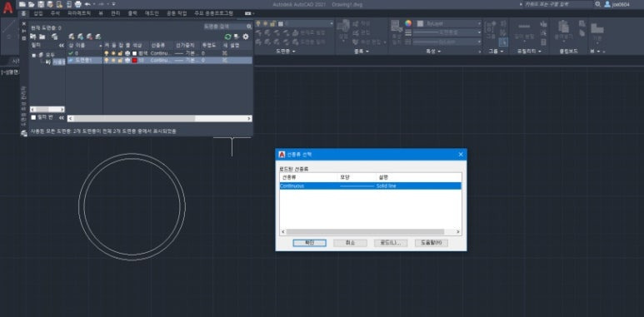This screenshot has height=317, width=644.
Task: Click the Paste clipboard icon
Action: pyautogui.click(x=563, y=27)
